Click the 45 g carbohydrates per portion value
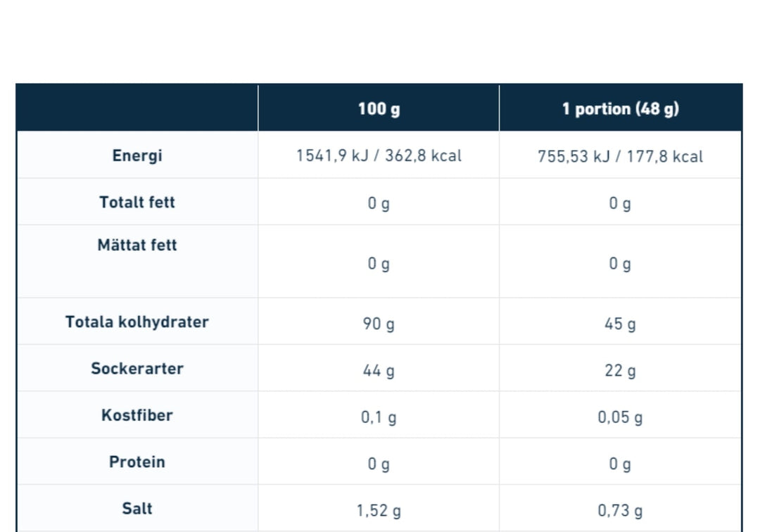 pyautogui.click(x=620, y=324)
